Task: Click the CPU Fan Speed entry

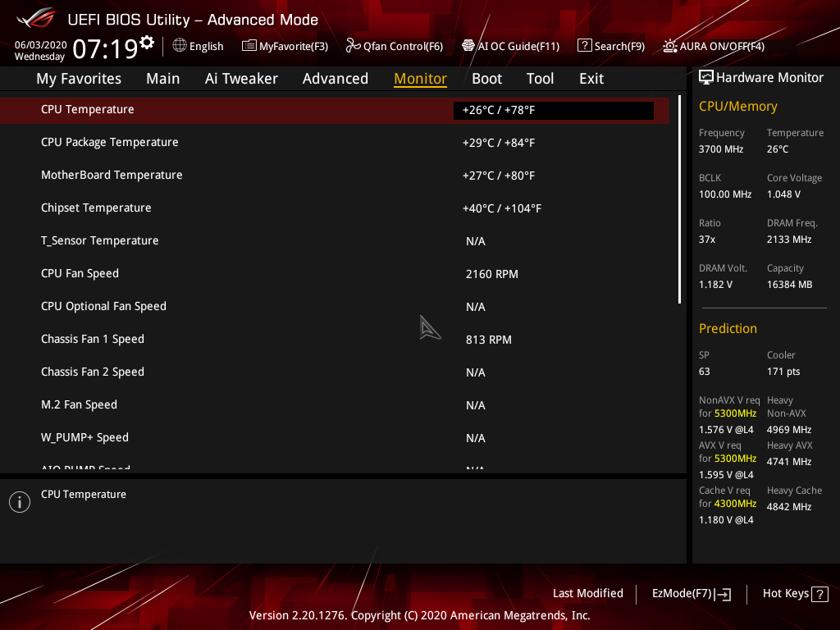Action: point(246,273)
